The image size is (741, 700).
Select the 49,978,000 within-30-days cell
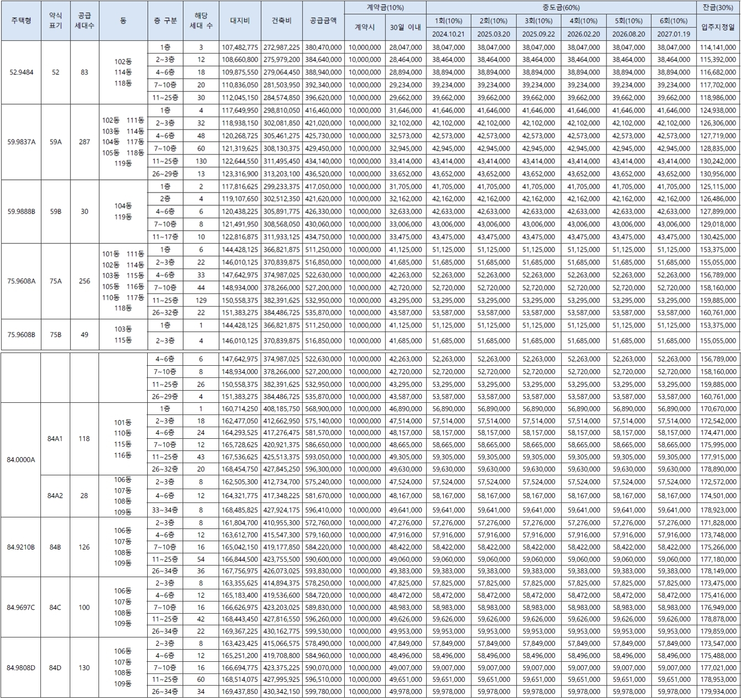tap(405, 691)
